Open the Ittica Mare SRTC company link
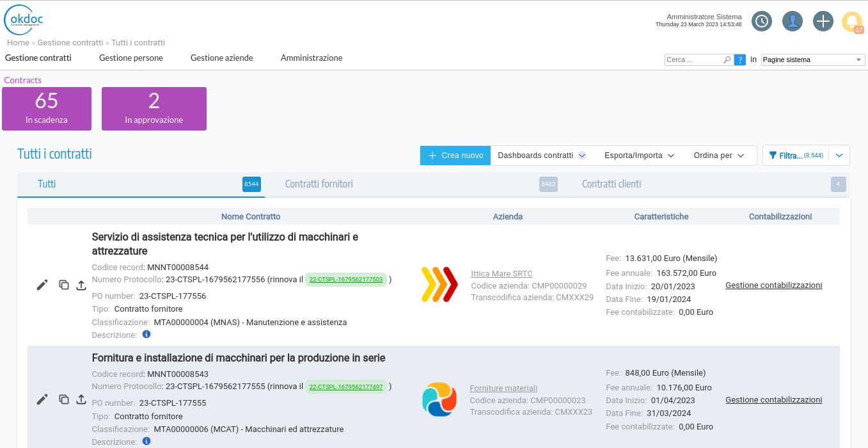 click(x=501, y=274)
